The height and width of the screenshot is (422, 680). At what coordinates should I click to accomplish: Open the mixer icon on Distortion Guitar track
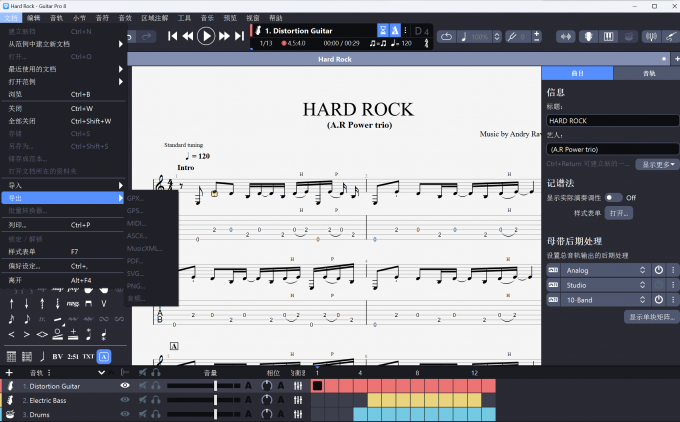(297, 385)
